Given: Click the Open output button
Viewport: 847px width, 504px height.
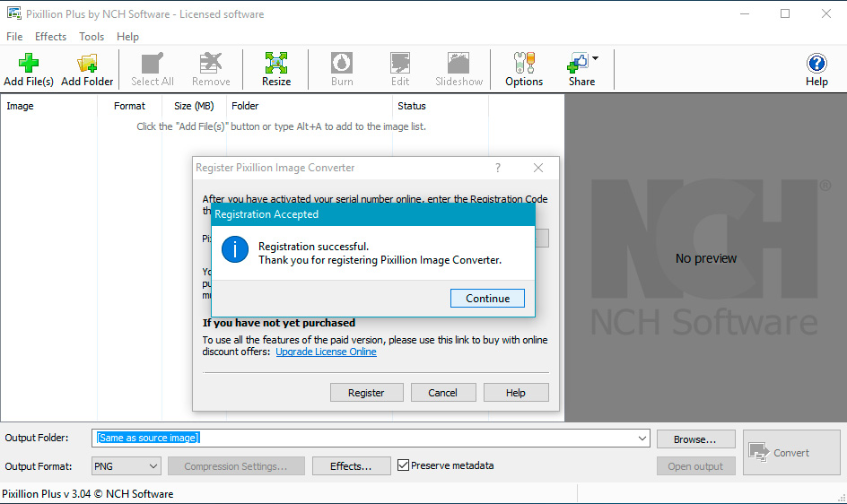Looking at the screenshot, I should 695,465.
